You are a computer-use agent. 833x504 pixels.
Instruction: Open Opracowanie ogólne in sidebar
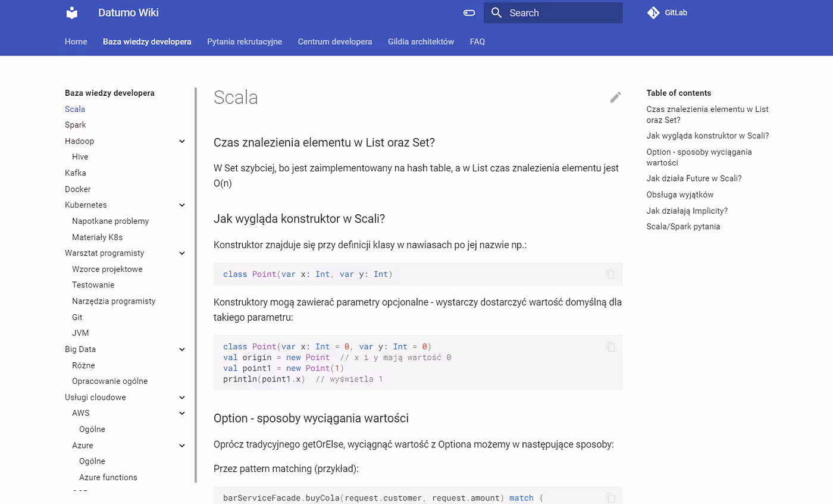pos(110,381)
